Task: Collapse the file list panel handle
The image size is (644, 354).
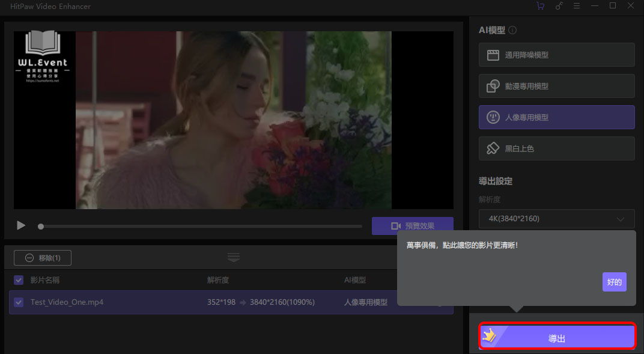Action: (x=234, y=257)
